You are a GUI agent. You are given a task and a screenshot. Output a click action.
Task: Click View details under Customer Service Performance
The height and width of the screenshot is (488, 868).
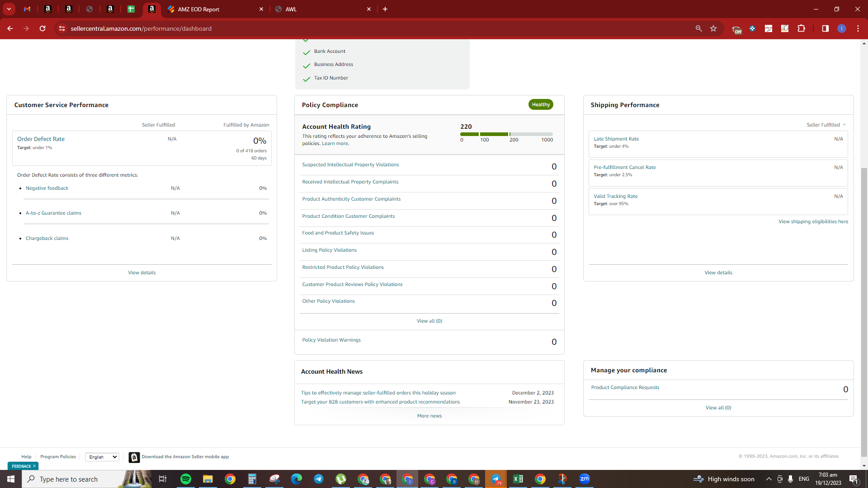tap(142, 272)
